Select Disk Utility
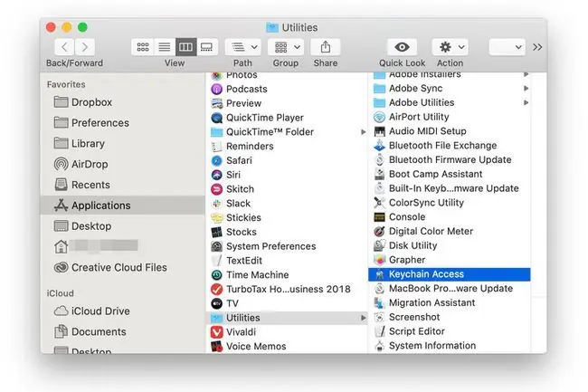588x392 pixels. (x=450, y=245)
